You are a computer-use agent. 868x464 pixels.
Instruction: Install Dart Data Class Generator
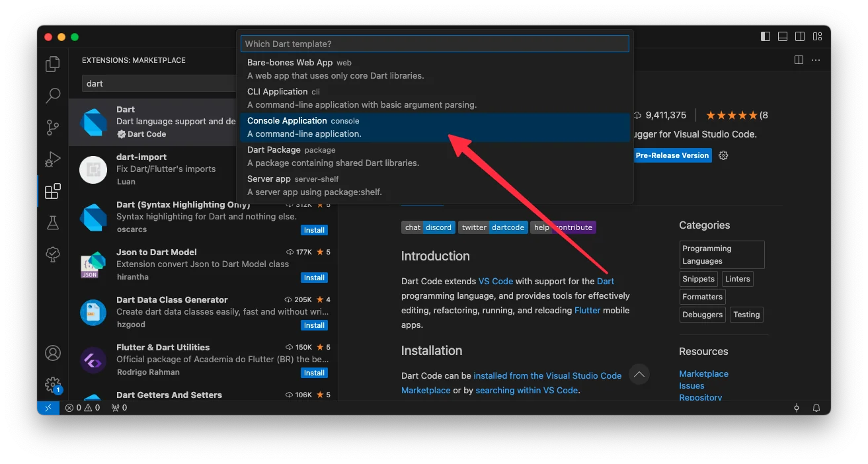(x=314, y=325)
